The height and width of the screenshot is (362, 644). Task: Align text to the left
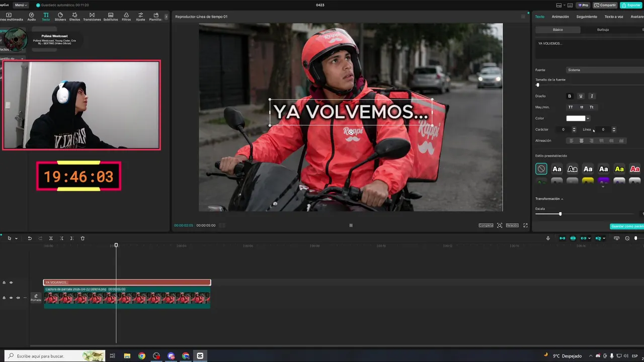[x=571, y=141]
